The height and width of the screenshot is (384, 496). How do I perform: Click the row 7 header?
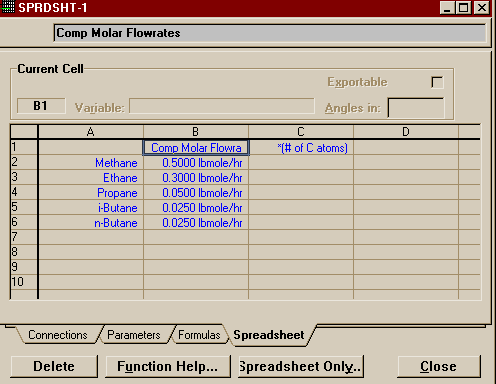(24, 237)
